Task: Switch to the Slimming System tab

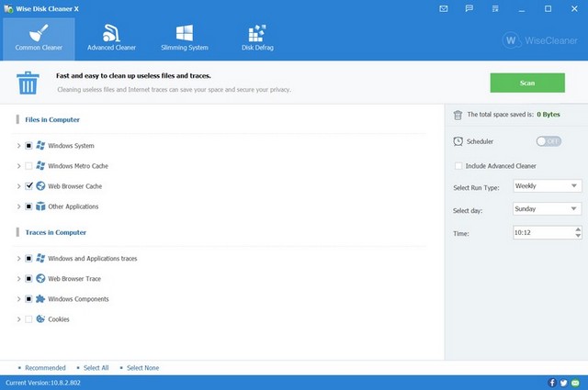Action: click(x=185, y=37)
